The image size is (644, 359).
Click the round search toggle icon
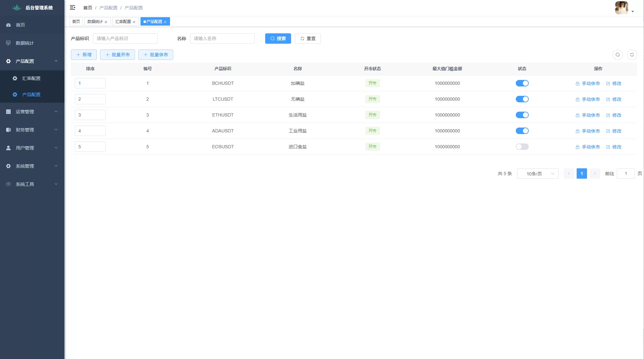point(617,55)
